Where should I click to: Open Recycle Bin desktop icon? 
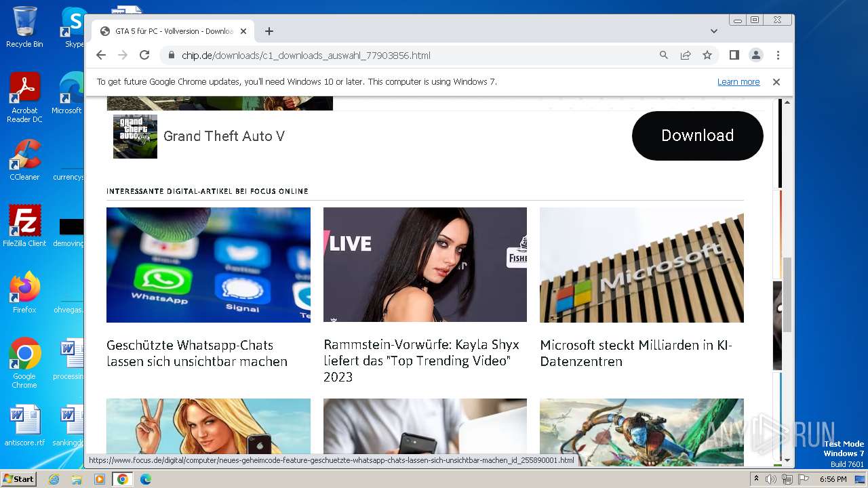24,27
